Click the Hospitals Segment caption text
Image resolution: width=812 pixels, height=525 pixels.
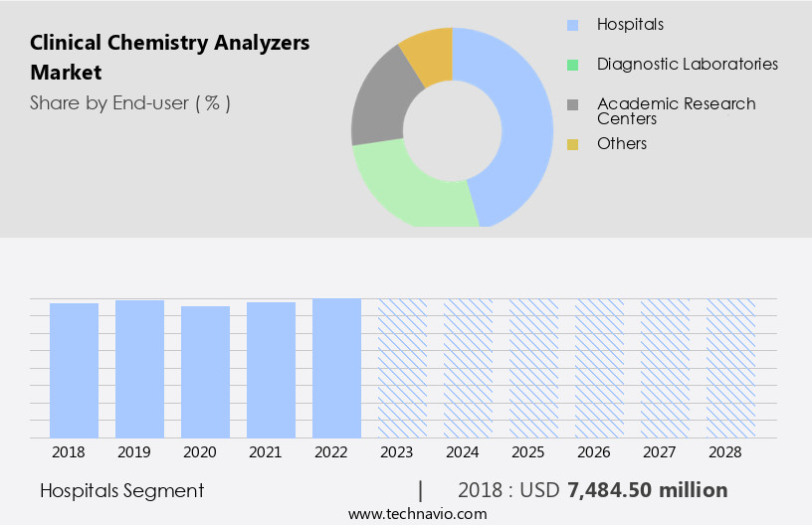point(122,490)
